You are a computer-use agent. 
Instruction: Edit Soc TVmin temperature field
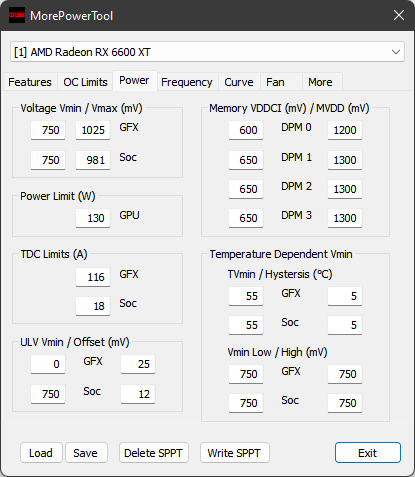pyautogui.click(x=246, y=325)
